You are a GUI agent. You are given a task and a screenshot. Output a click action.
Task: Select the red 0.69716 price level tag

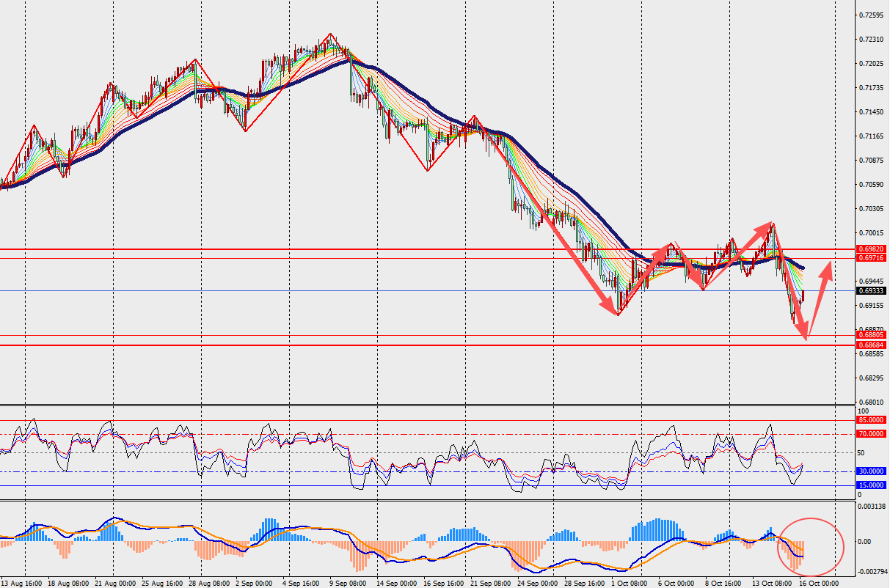tap(872, 258)
